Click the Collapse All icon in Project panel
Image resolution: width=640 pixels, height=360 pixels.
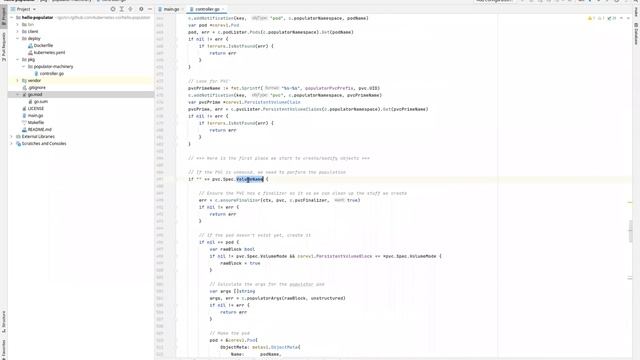click(x=130, y=9)
